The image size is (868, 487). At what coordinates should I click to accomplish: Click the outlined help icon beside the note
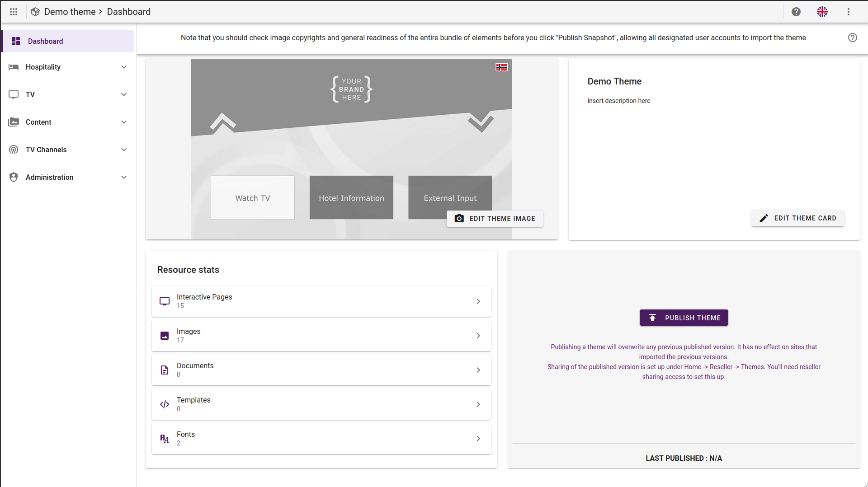(x=853, y=37)
